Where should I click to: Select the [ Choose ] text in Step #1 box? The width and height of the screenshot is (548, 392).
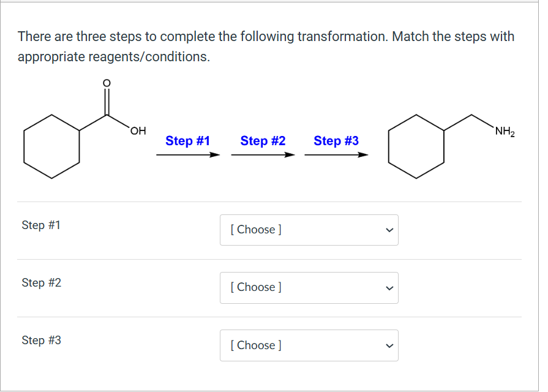pyautogui.click(x=255, y=230)
